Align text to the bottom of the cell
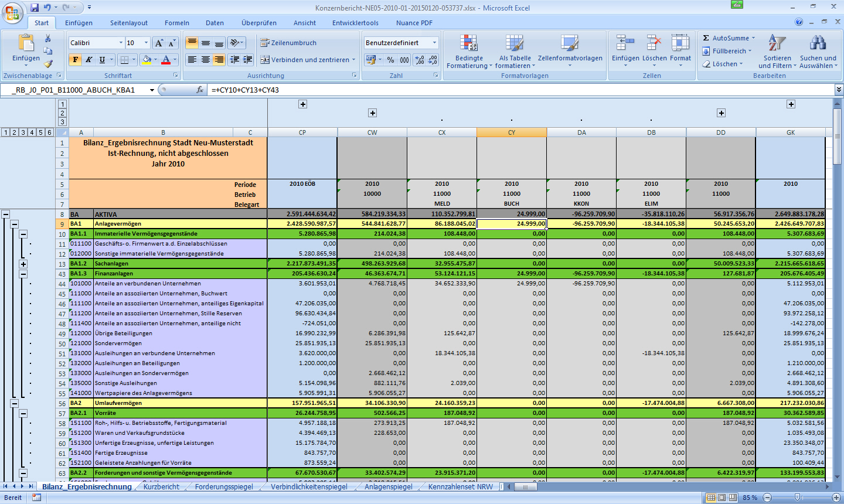844x504 pixels. pos(219,43)
